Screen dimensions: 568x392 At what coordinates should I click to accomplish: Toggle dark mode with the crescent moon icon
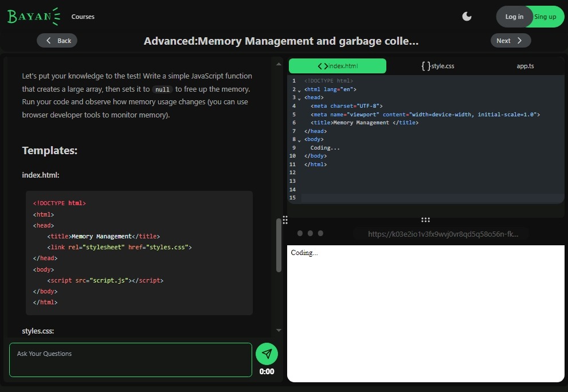coord(467,17)
